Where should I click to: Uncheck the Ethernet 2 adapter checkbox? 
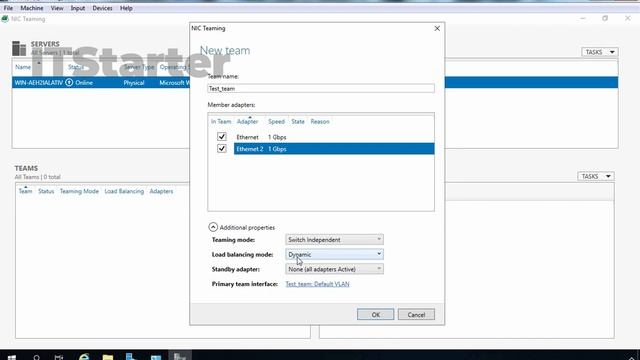[222, 149]
